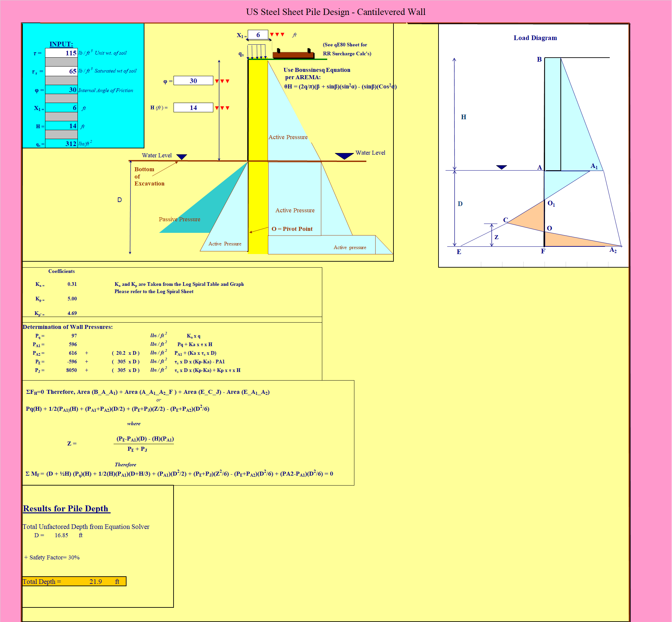672x622 pixels.
Task: Click the red triangles next to diagram φ field
Action: click(x=222, y=81)
